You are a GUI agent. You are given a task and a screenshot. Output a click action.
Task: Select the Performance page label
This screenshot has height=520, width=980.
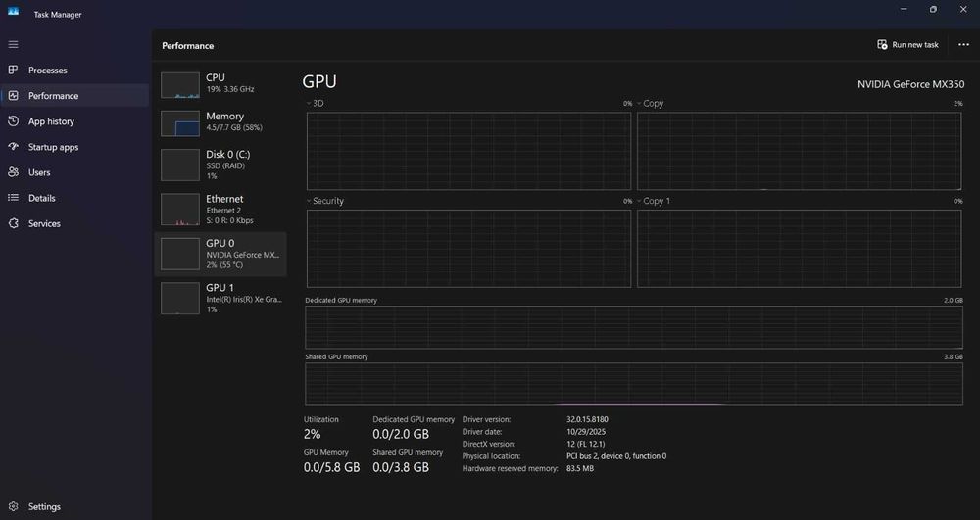(x=53, y=96)
